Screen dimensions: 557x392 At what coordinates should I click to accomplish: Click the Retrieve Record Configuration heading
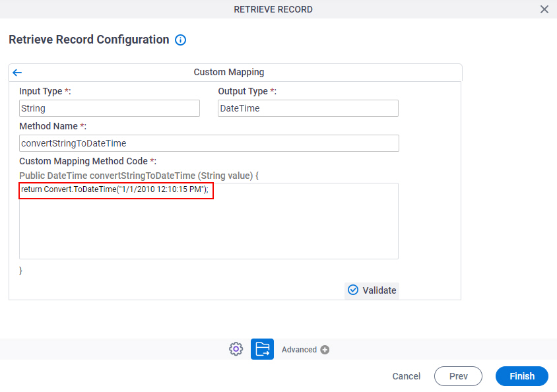click(x=89, y=40)
